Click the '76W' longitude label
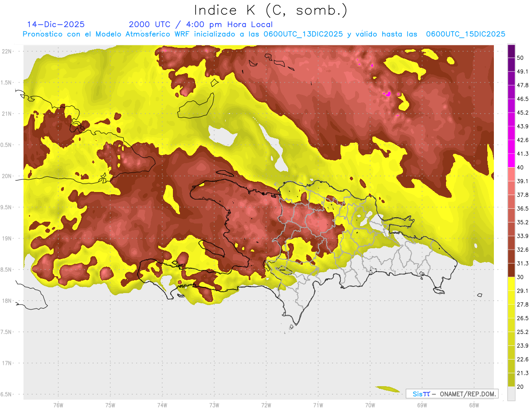The height and width of the screenshot is (411, 532). click(58, 405)
